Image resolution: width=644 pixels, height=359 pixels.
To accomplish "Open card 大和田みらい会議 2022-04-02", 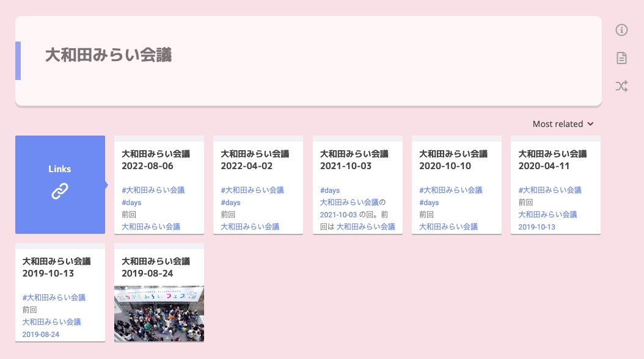I will (x=258, y=184).
